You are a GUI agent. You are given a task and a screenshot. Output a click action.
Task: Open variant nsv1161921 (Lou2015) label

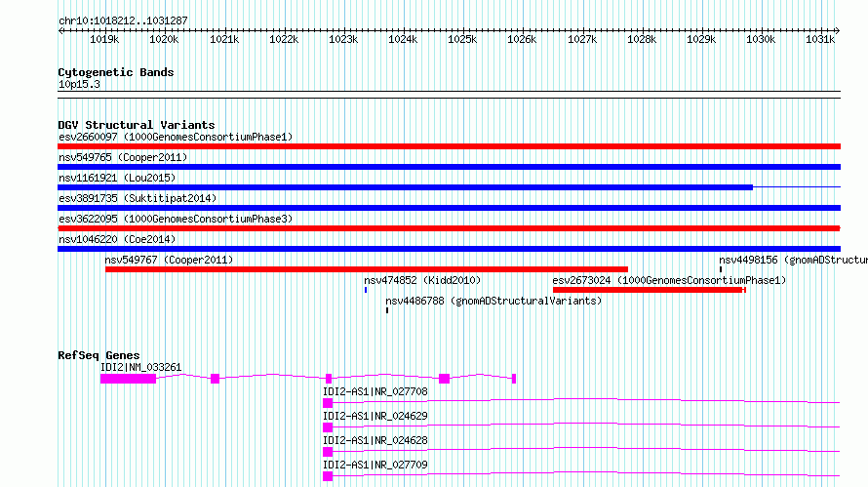[x=117, y=178]
